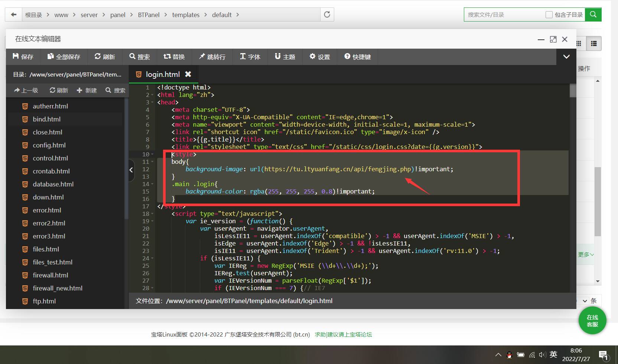This screenshot has height=364, width=618.
Task: Fold the script block at line 18
Action: coord(152,214)
